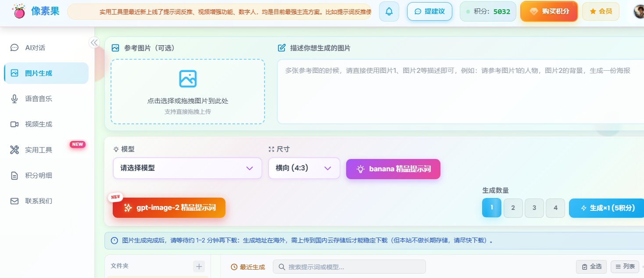Focus the image description text box
This screenshot has height=278, width=644.
(461, 92)
